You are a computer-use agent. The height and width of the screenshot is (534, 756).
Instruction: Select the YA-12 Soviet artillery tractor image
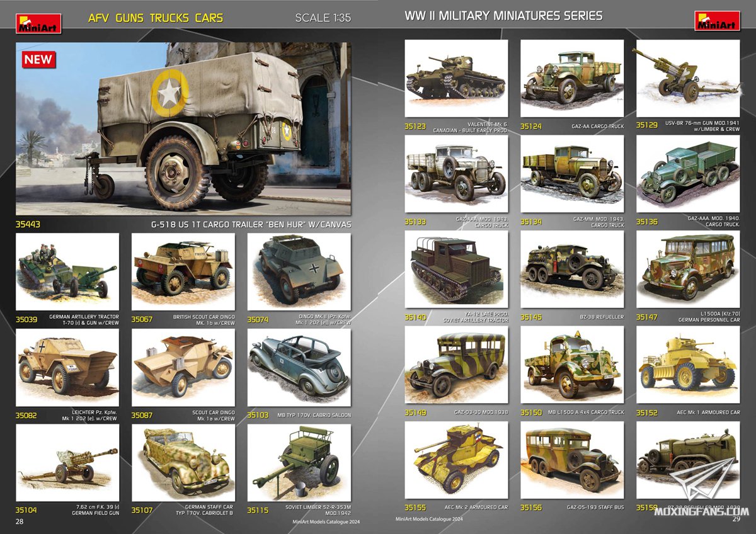pos(456,270)
